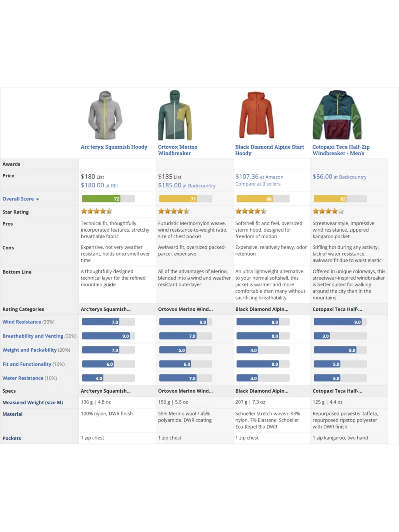Select the text "$185 List"
The image size is (399, 532).
coord(170,177)
